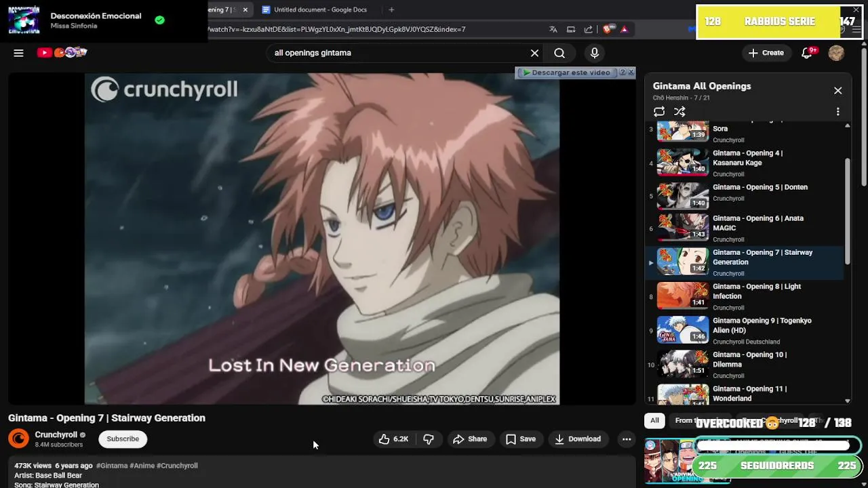Like the video with thumbs up
Image resolution: width=868 pixels, height=488 pixels.
[393, 439]
